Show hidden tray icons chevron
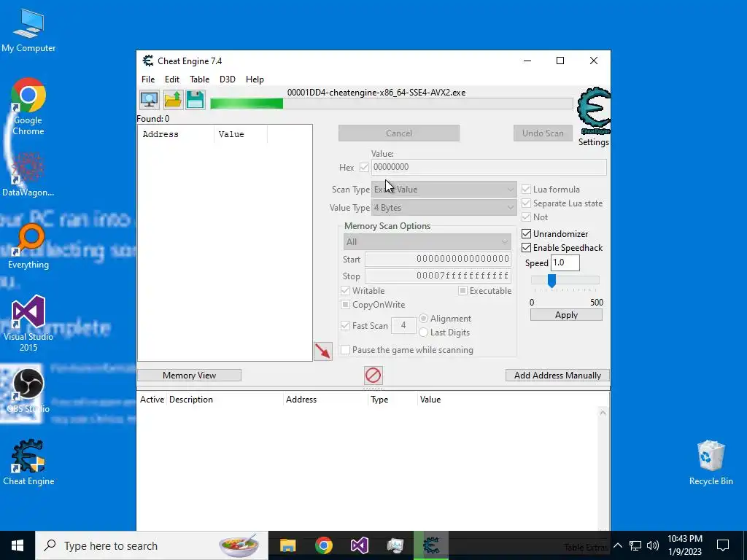Image resolution: width=747 pixels, height=560 pixels. click(x=617, y=545)
